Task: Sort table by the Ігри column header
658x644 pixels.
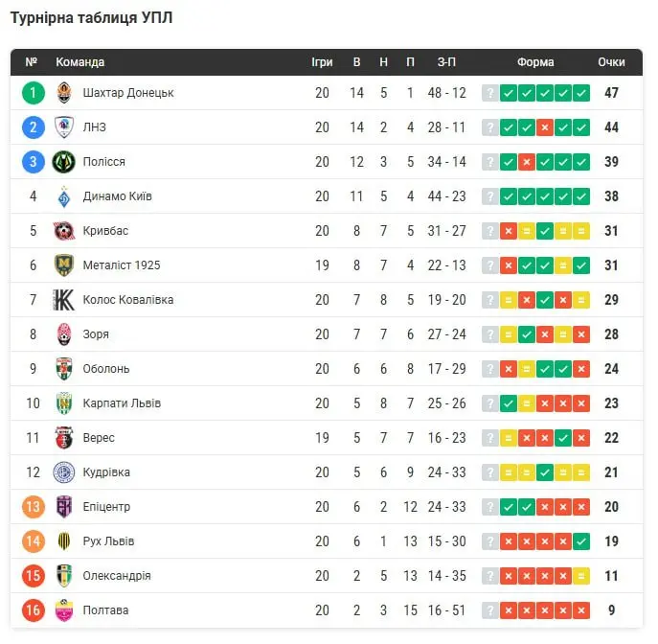Action: (322, 62)
